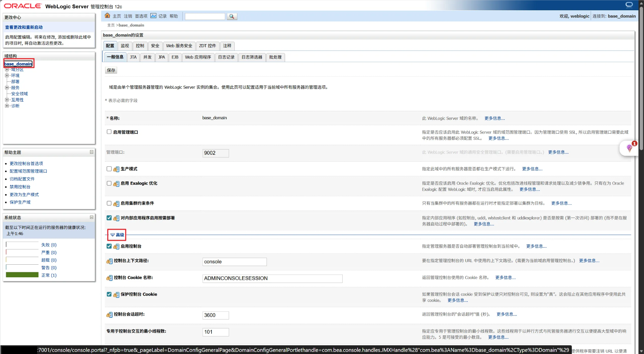Screen dimensions: 644x354
Task: Click the icon beside 对内部应用程序启用按需部署
Action: 116,218
